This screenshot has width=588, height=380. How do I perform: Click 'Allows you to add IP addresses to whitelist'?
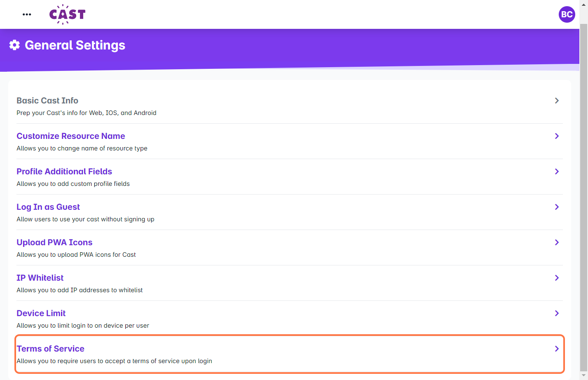click(x=80, y=290)
